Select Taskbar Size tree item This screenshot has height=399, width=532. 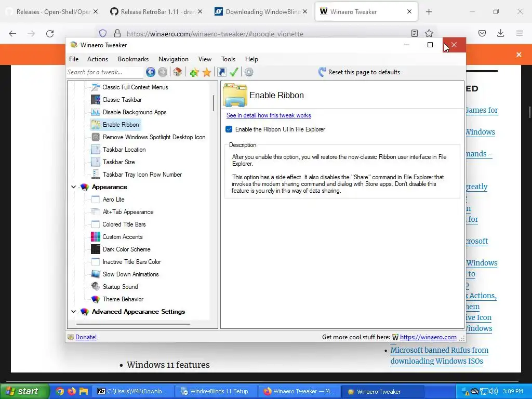[119, 162]
